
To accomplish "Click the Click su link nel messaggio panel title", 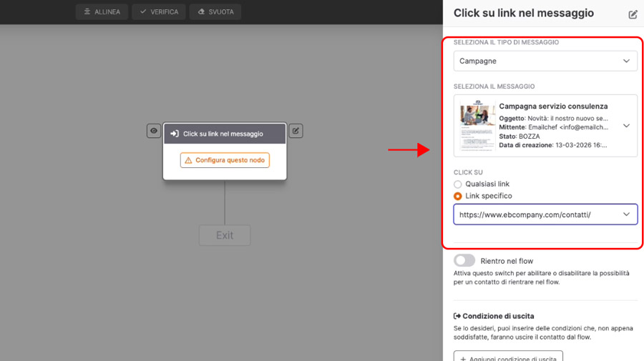I will 524,13.
